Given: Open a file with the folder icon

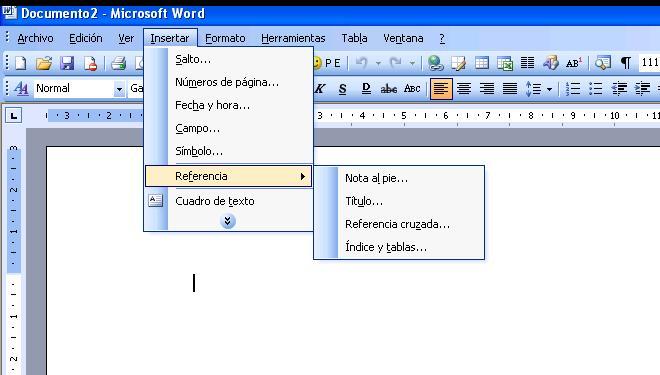Looking at the screenshot, I should point(44,64).
